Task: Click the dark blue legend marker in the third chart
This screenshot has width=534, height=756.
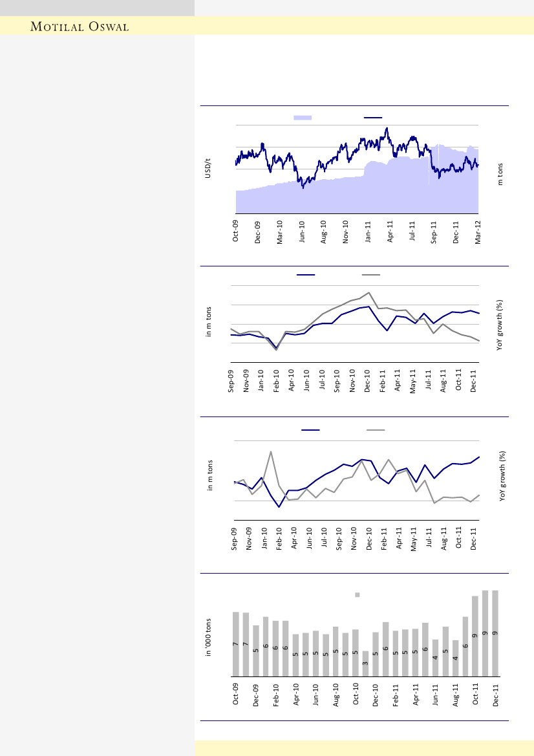Action: click(310, 429)
